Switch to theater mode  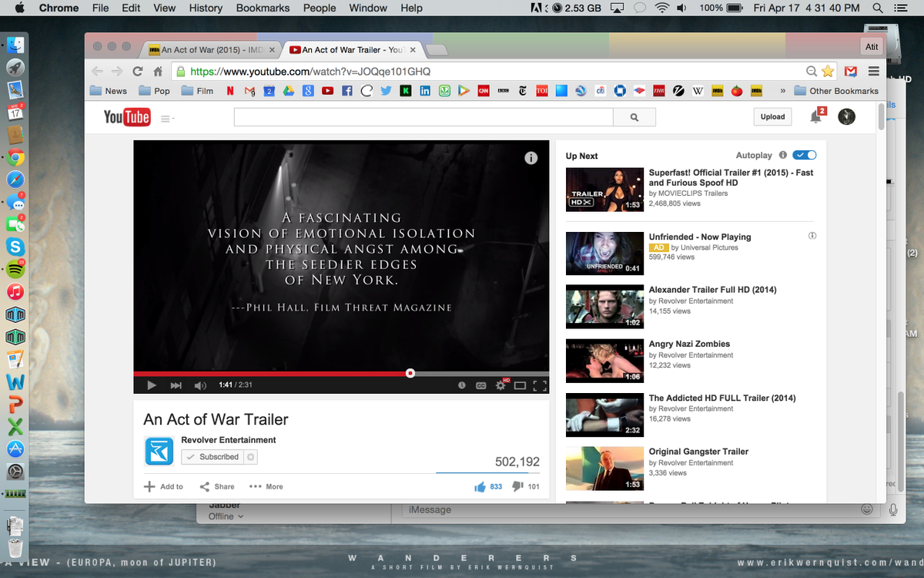[521, 385]
